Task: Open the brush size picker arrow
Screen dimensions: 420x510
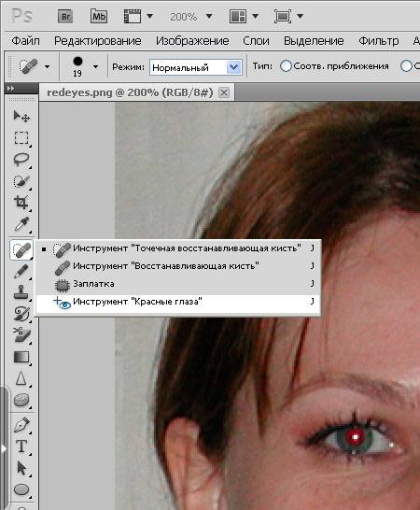Action: (x=95, y=66)
